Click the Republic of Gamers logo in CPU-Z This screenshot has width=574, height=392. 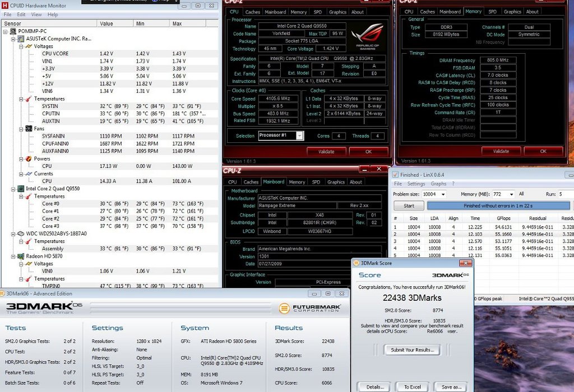coord(367,35)
